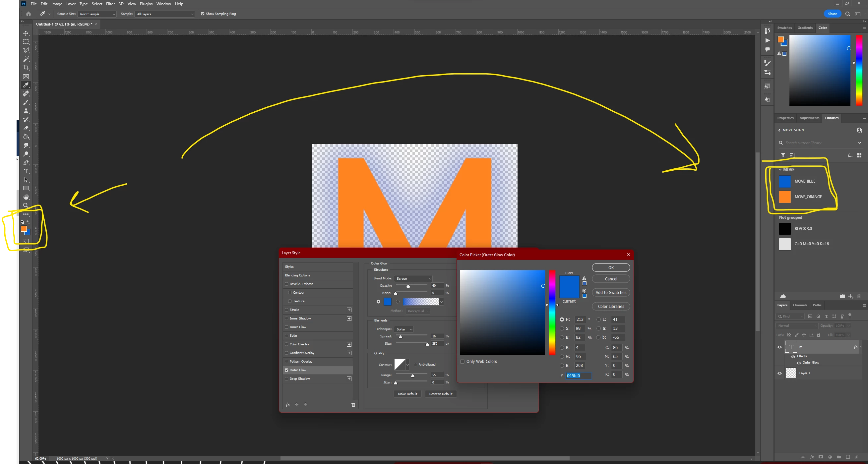The image size is (868, 464).
Task: Select the Brush tool
Action: (x=26, y=102)
